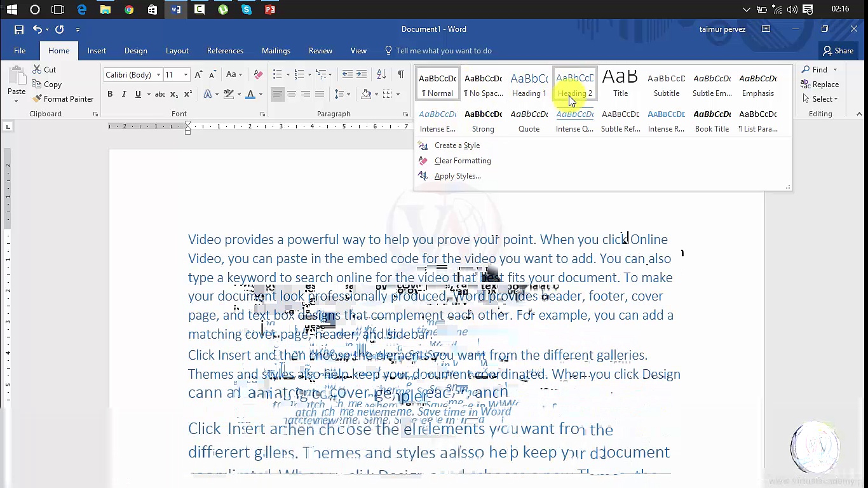
Task: Activate Format Painter
Action: click(64, 99)
